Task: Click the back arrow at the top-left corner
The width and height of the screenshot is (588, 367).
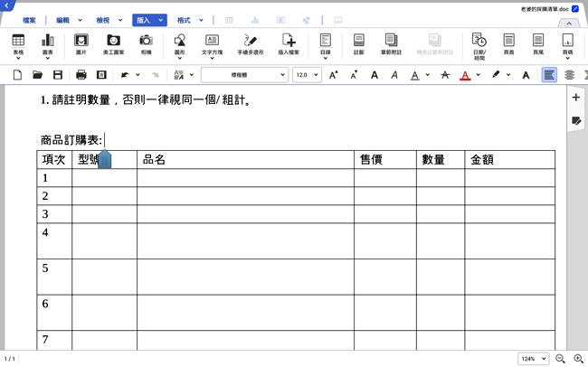Action: pos(6,5)
